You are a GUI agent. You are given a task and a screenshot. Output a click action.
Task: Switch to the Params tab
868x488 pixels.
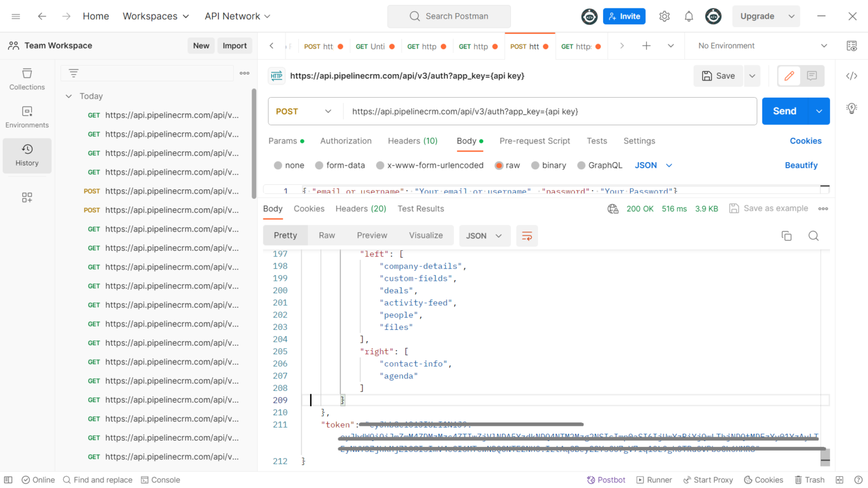[286, 141]
